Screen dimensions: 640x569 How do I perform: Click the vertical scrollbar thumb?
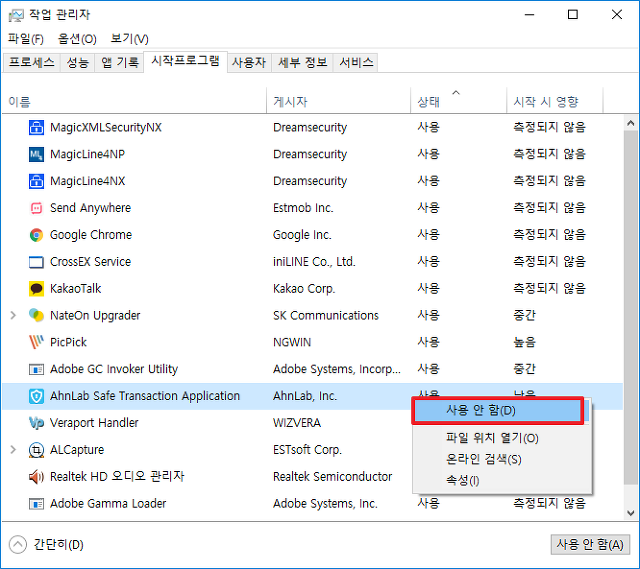pyautogui.click(x=631, y=308)
